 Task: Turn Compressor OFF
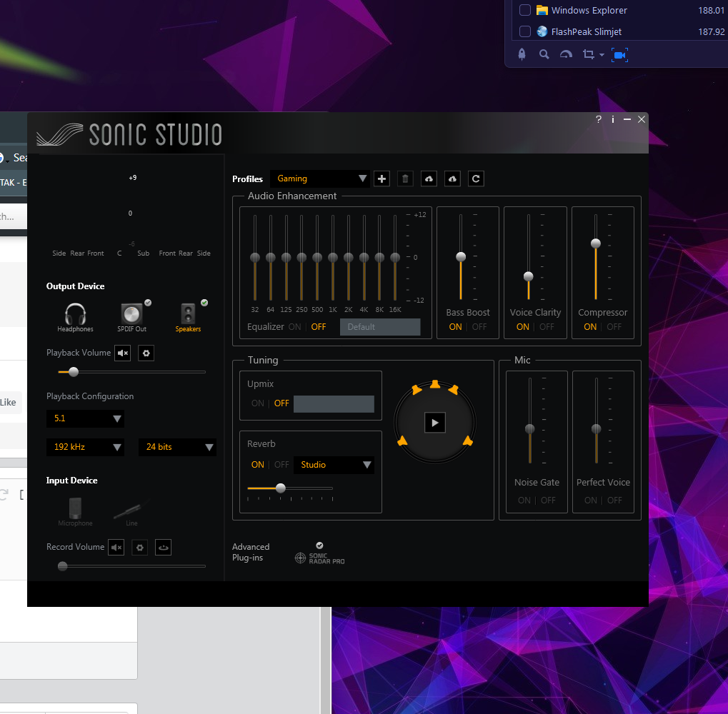pos(614,327)
